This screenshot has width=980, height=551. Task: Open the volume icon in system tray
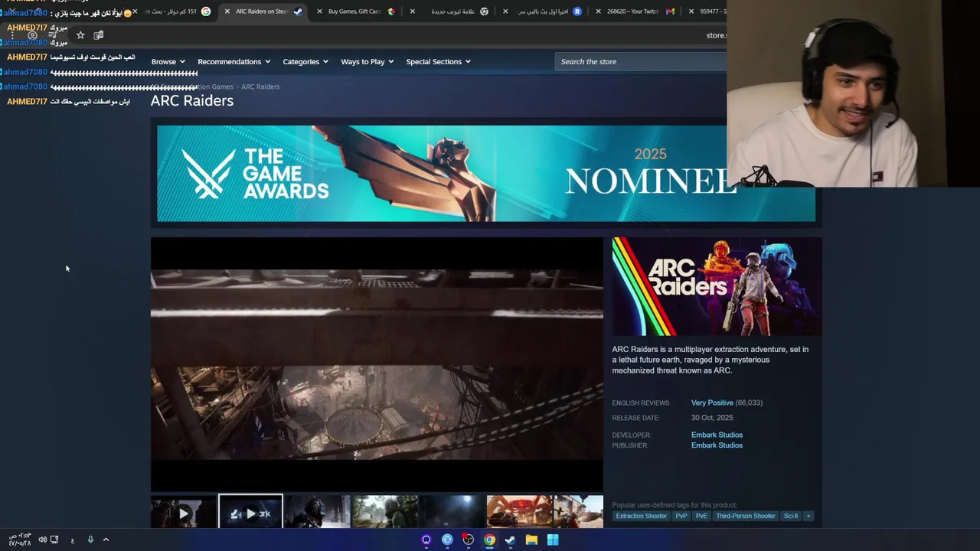(x=42, y=540)
